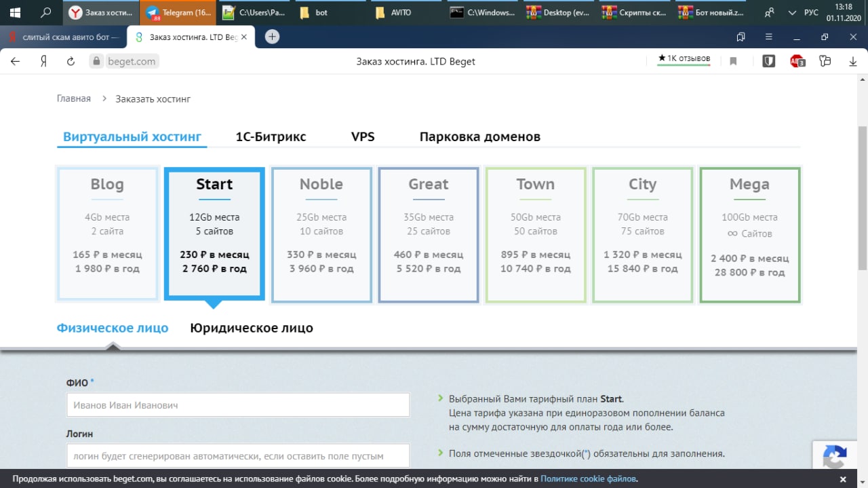Image resolution: width=868 pixels, height=488 pixels.
Task: Click the people icon in system tray
Action: 770,12
